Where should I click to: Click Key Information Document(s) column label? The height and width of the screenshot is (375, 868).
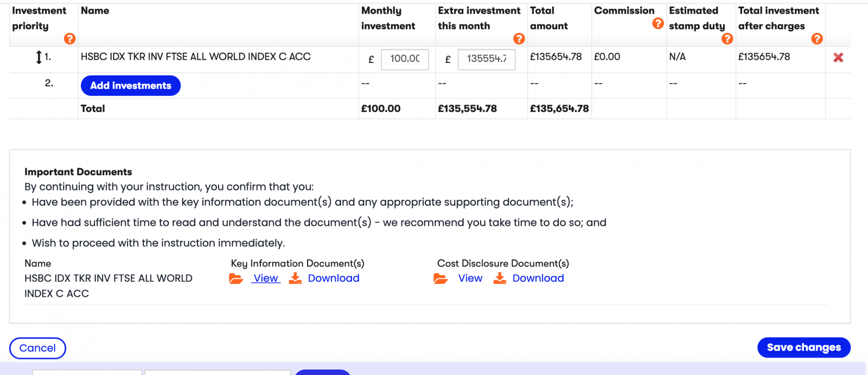pyautogui.click(x=298, y=263)
